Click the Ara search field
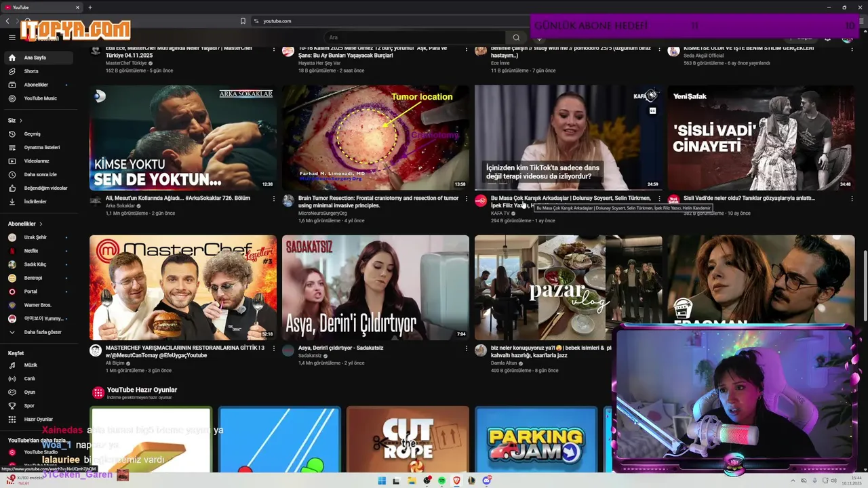Viewport: 868px width, 488px height. point(415,37)
